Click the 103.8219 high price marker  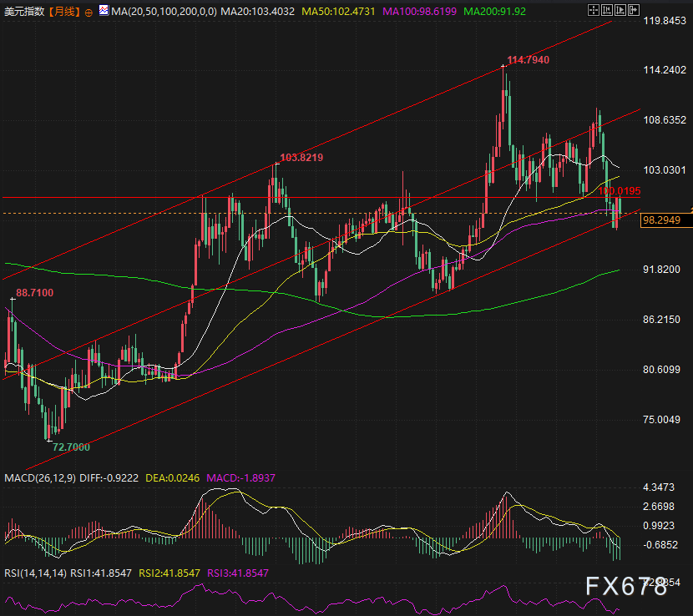(301, 157)
